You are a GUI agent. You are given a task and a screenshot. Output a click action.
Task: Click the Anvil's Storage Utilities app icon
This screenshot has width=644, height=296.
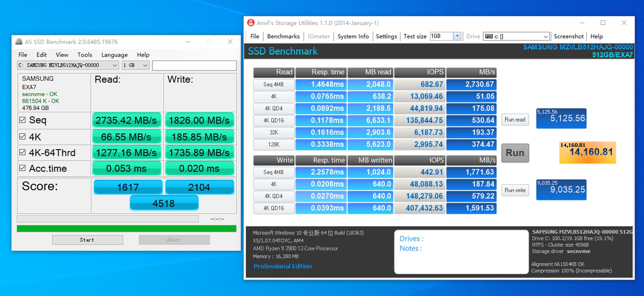click(x=251, y=23)
